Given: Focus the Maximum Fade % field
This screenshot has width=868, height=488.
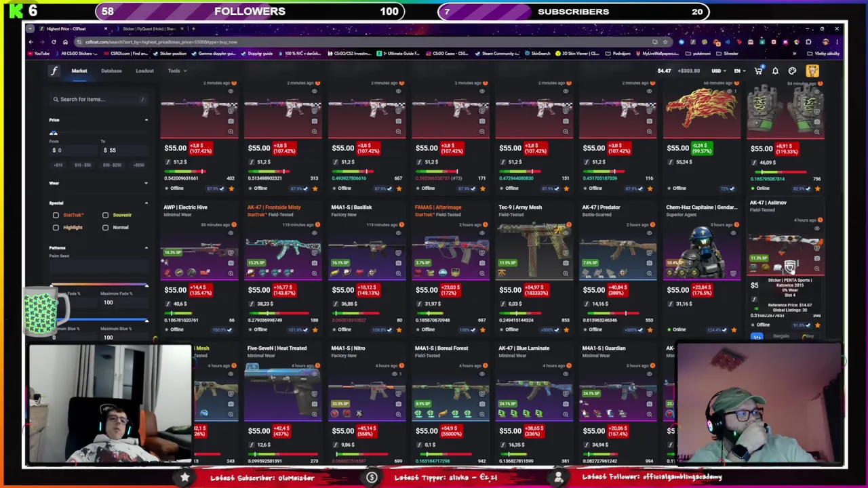Looking at the screenshot, I should tap(125, 302).
